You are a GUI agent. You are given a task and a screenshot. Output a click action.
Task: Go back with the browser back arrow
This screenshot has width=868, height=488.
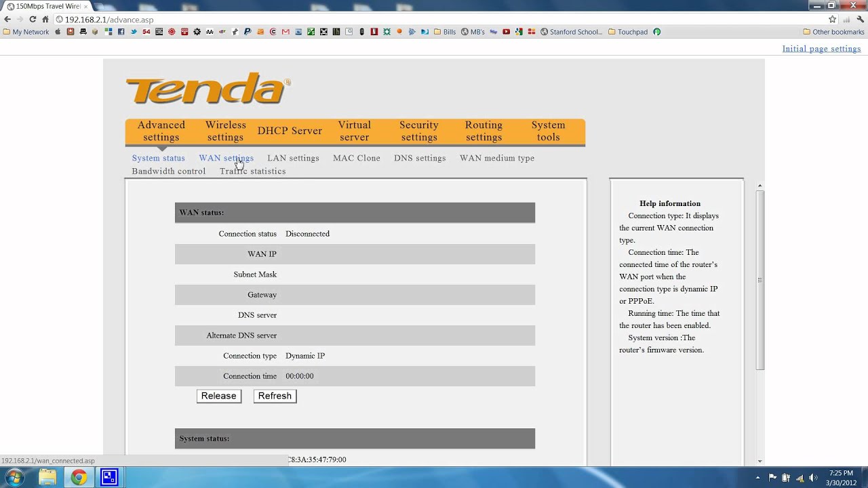coord(7,20)
